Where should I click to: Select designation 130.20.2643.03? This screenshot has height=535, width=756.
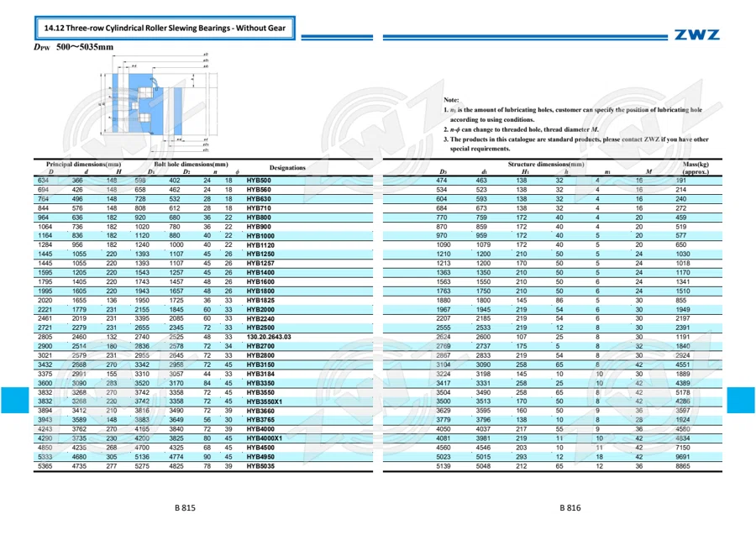coord(269,337)
